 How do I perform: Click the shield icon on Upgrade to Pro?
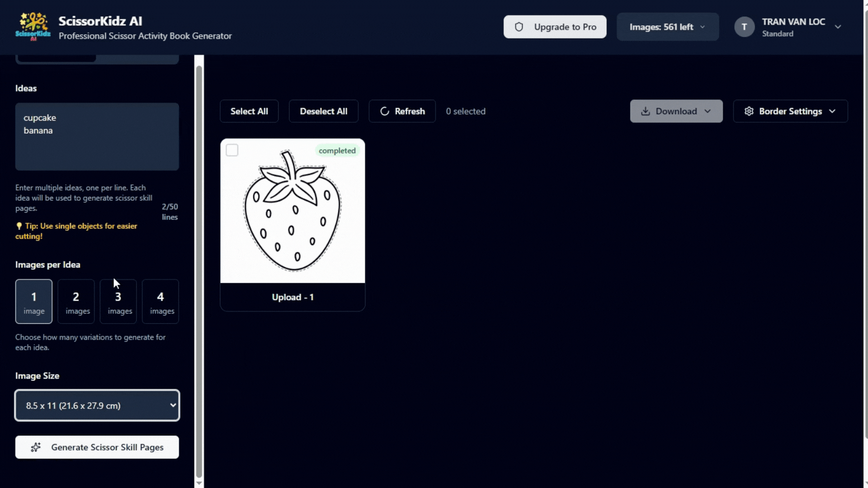[x=519, y=27]
